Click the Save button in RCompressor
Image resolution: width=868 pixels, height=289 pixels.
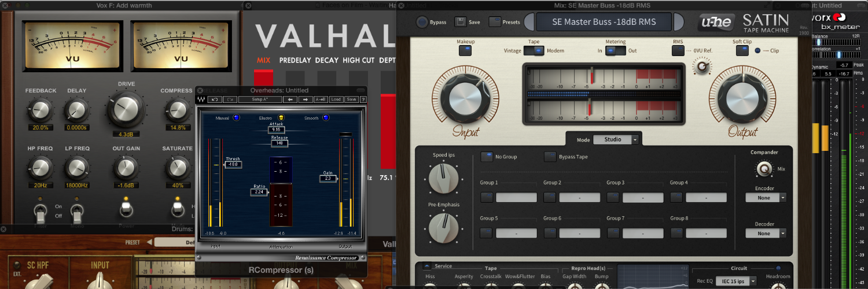[351, 99]
